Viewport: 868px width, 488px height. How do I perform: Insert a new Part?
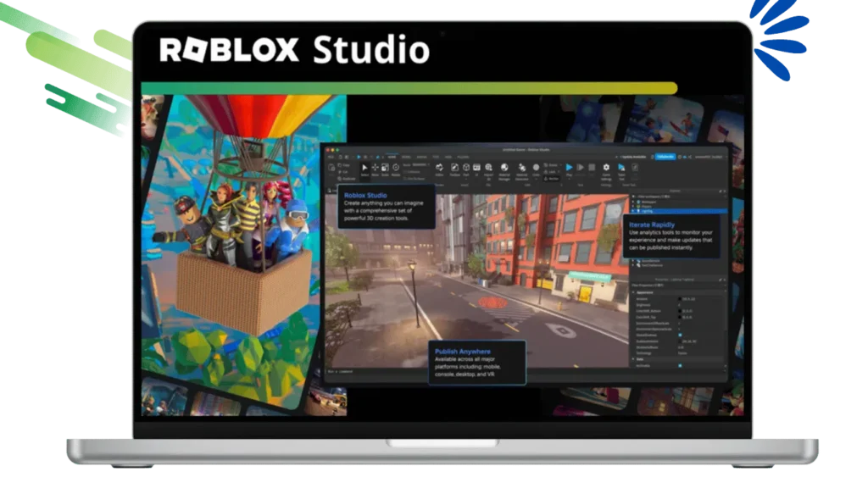tap(466, 169)
